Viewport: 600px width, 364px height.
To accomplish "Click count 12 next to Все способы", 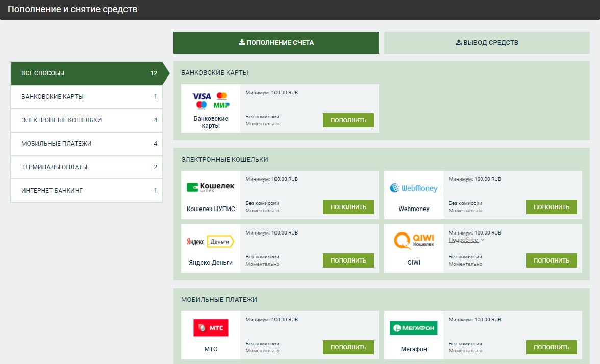I will (x=154, y=73).
